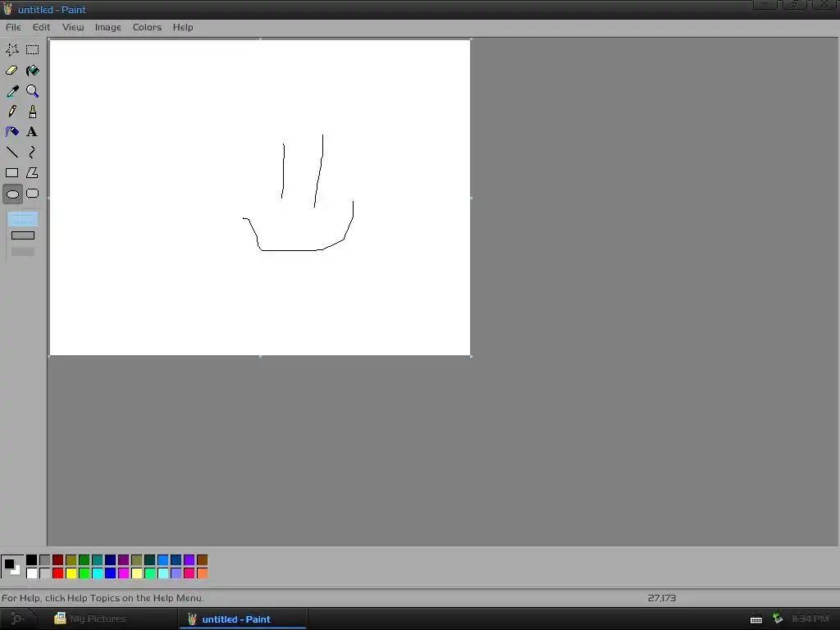Select the outline-only shape style option
Viewport: 840px width, 630px height.
tap(22, 218)
